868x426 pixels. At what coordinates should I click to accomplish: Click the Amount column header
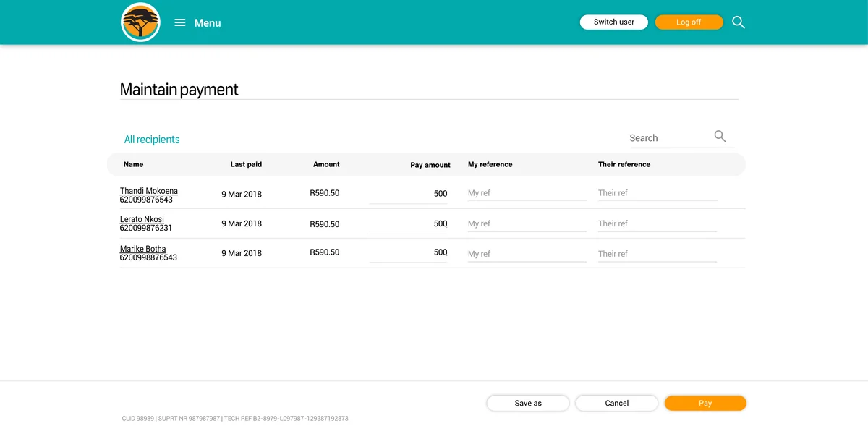pos(326,164)
